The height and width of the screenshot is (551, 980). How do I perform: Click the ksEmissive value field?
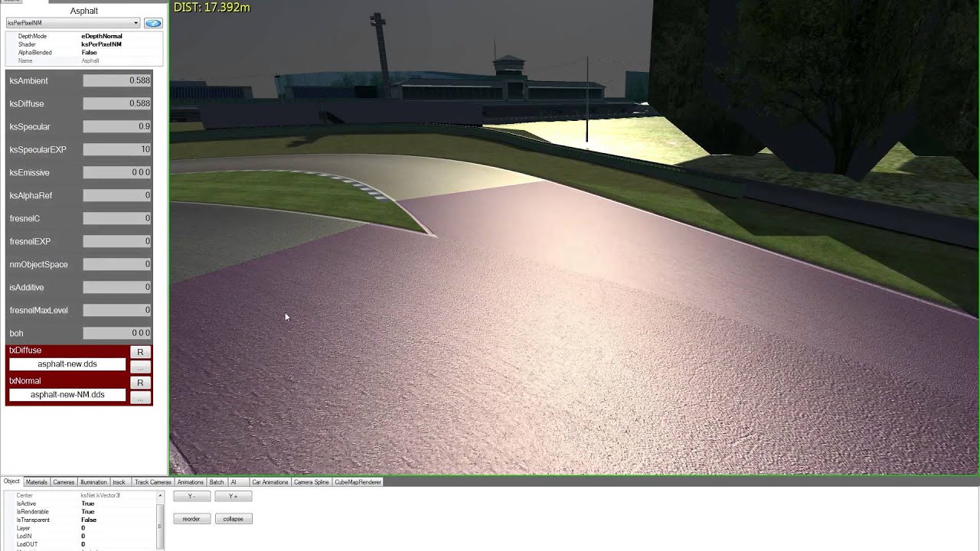tap(117, 172)
